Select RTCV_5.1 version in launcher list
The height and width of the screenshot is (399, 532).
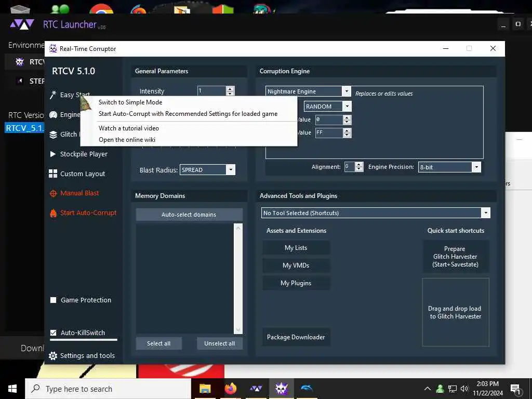point(24,128)
